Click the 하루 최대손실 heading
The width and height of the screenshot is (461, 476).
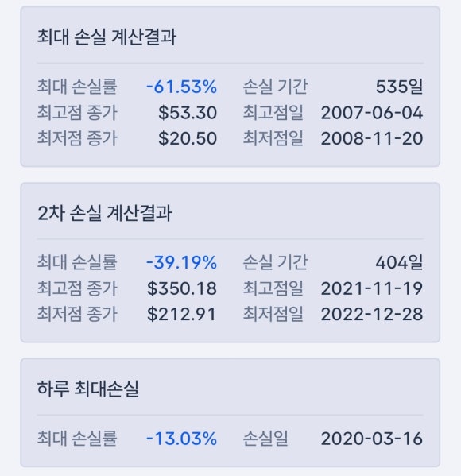tap(88, 389)
